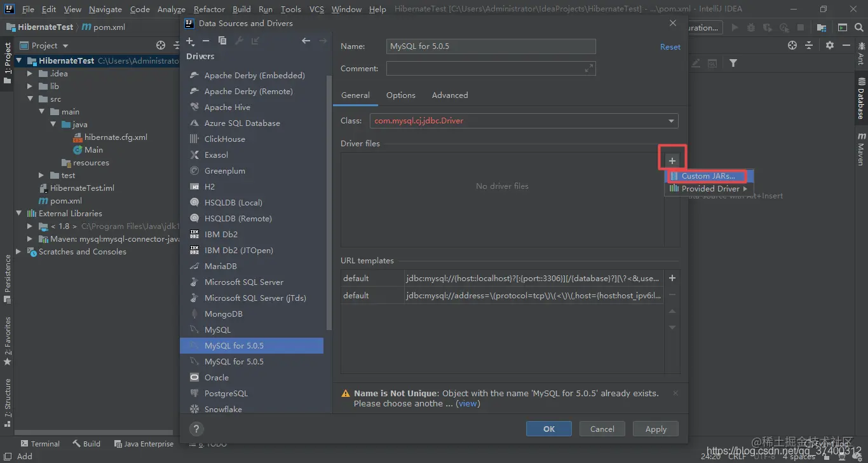This screenshot has width=868, height=463.
Task: Remove the selected driver with the minus icon
Action: tap(206, 41)
